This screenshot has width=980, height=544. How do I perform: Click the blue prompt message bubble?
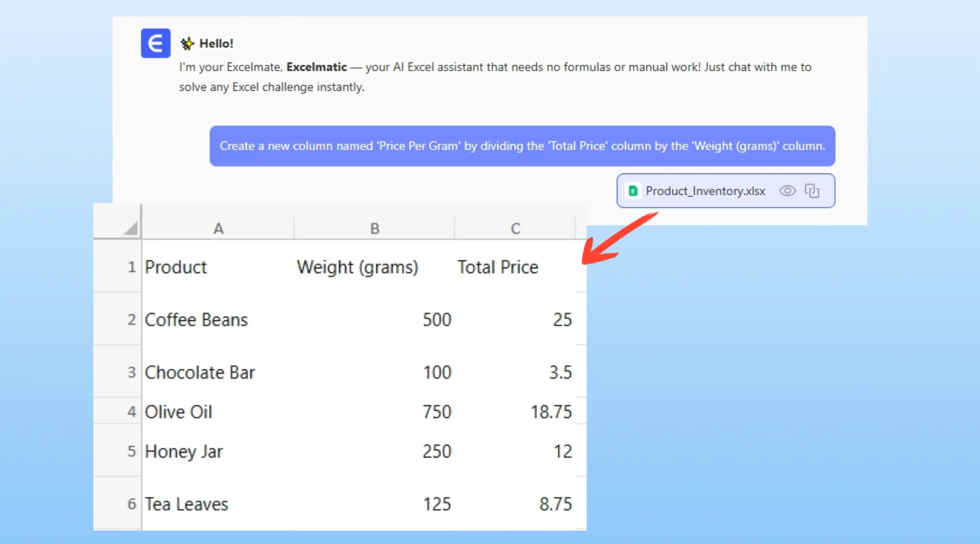tap(522, 146)
